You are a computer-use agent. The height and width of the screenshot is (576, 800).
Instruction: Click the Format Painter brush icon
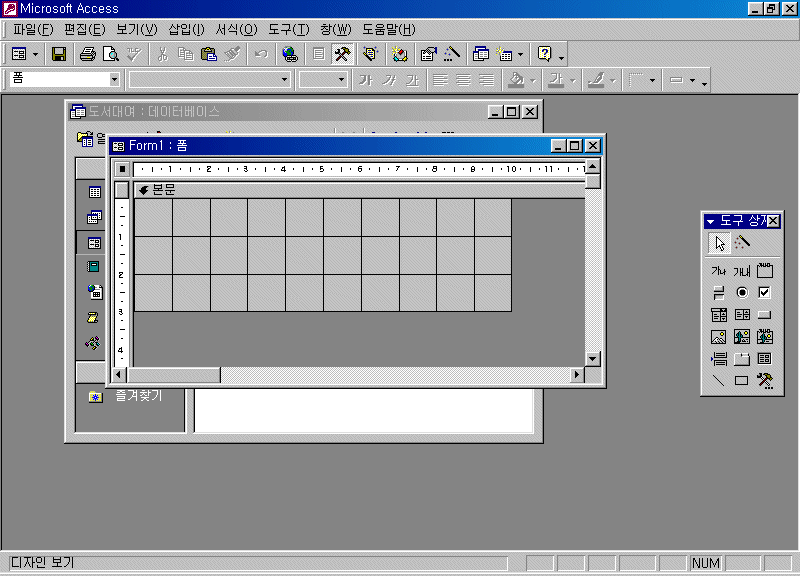(232, 54)
